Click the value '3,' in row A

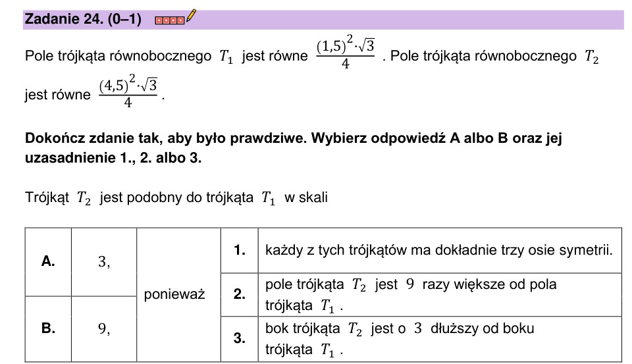pyautogui.click(x=104, y=262)
